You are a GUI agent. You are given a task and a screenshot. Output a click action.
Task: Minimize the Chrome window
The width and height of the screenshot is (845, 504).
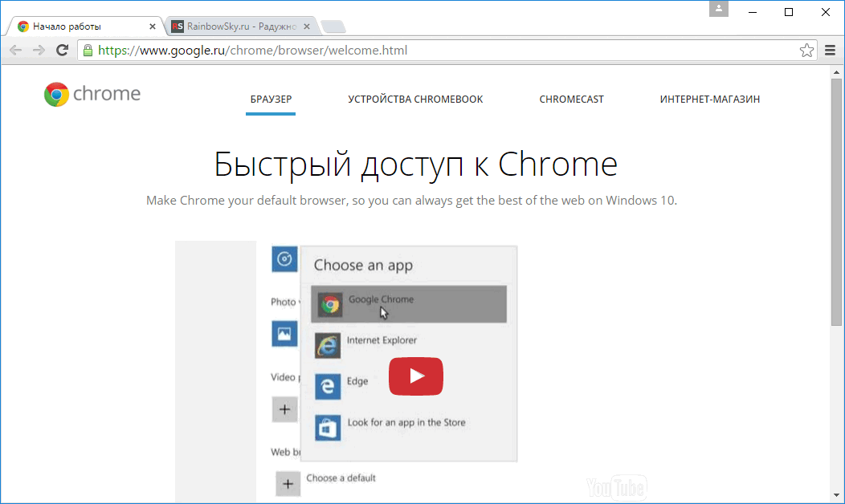753,12
